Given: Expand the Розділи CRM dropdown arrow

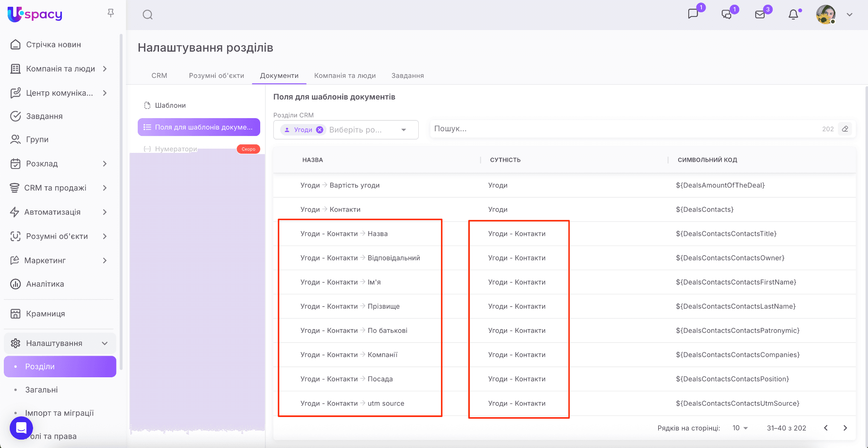Looking at the screenshot, I should tap(403, 130).
